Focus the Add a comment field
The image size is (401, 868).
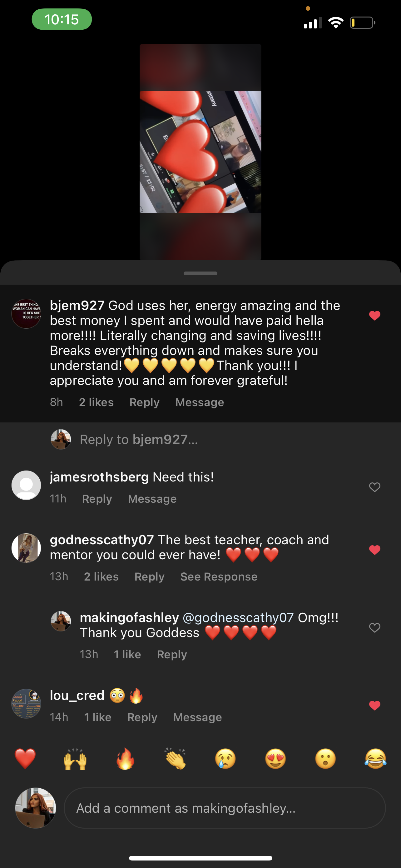tap(225, 808)
